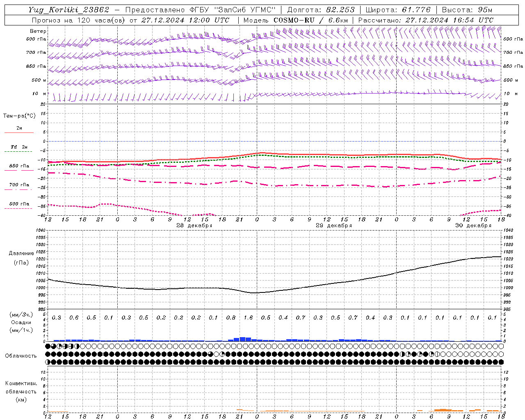Click the 30 декабря date label

tap(473, 226)
